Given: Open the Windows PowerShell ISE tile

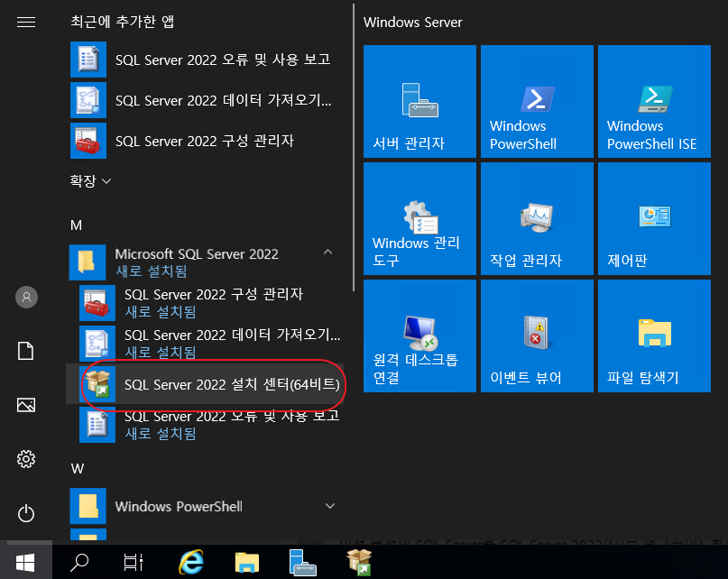Looking at the screenshot, I should [654, 101].
